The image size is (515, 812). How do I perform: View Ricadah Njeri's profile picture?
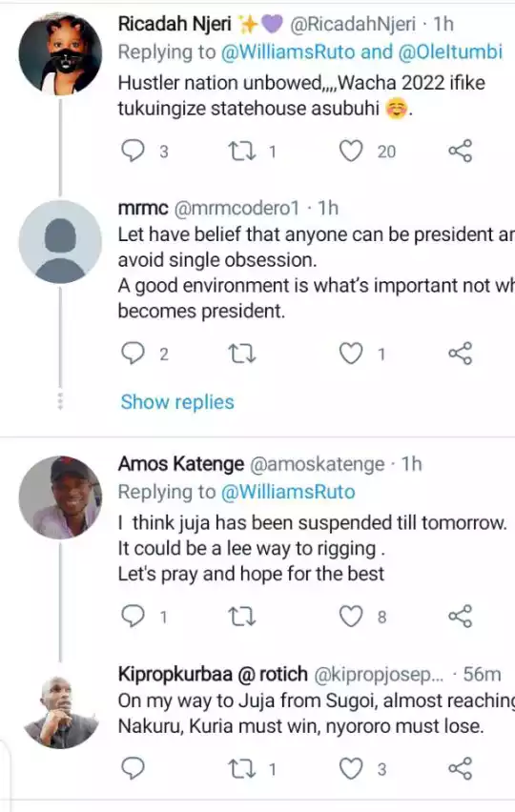60,53
